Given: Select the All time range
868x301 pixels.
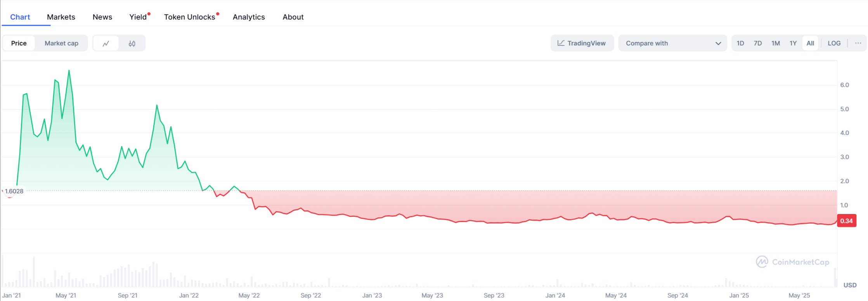Looking at the screenshot, I should click(x=810, y=43).
